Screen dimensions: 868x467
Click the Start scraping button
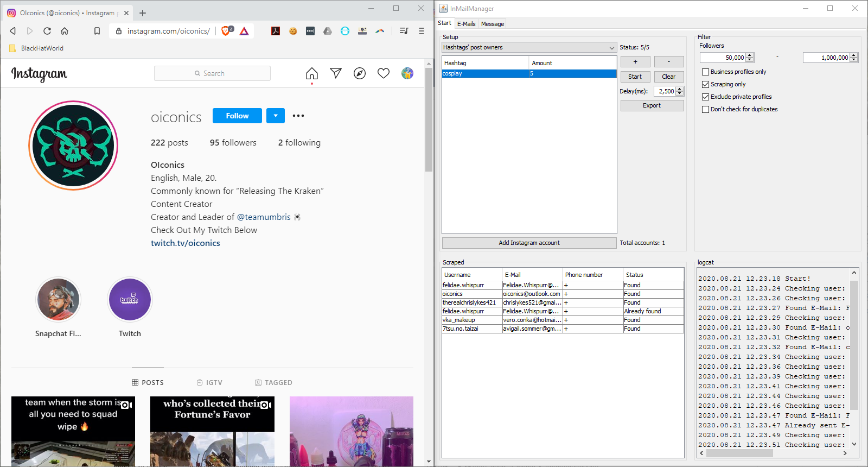(x=635, y=77)
